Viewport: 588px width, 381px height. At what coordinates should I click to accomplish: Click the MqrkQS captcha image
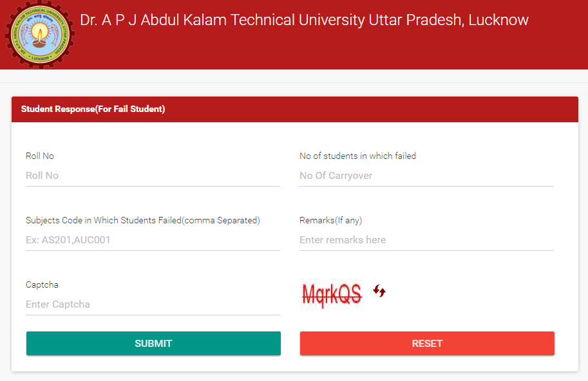(x=332, y=293)
